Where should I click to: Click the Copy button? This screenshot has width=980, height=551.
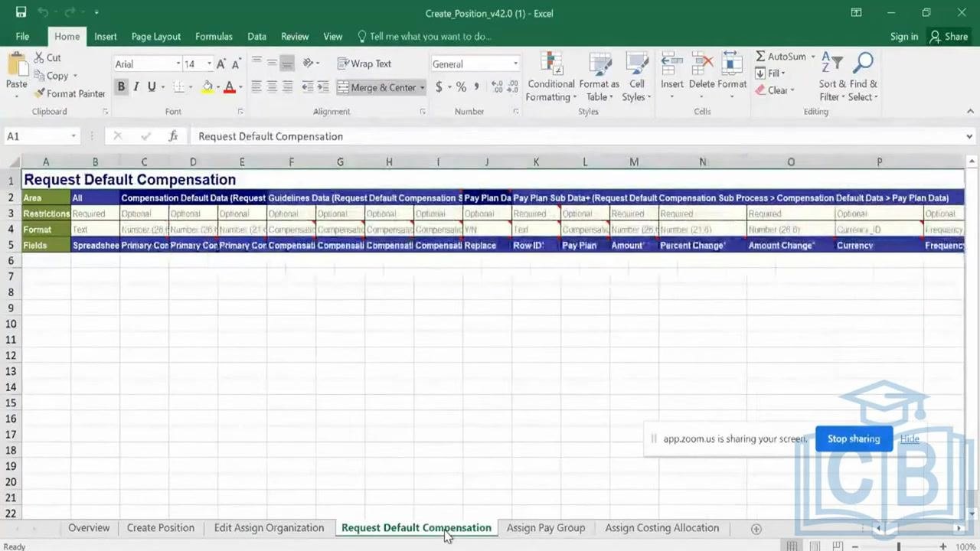(52, 76)
